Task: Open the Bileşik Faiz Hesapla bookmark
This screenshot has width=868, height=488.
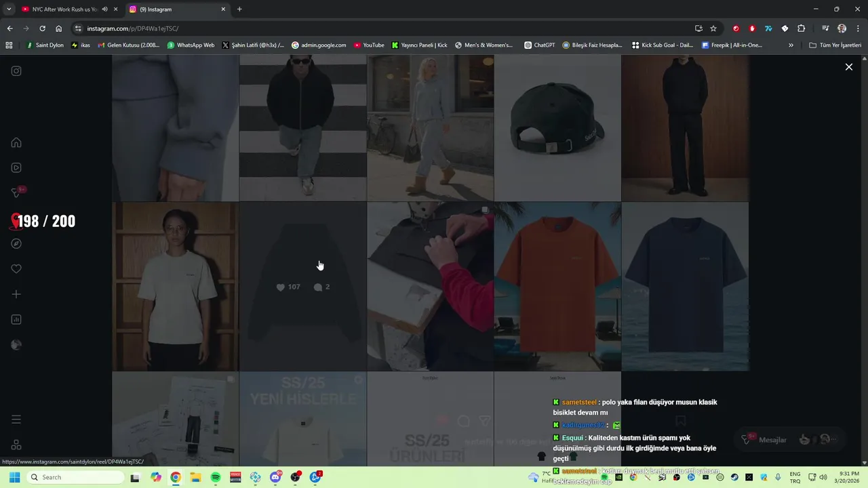Action: (592, 45)
